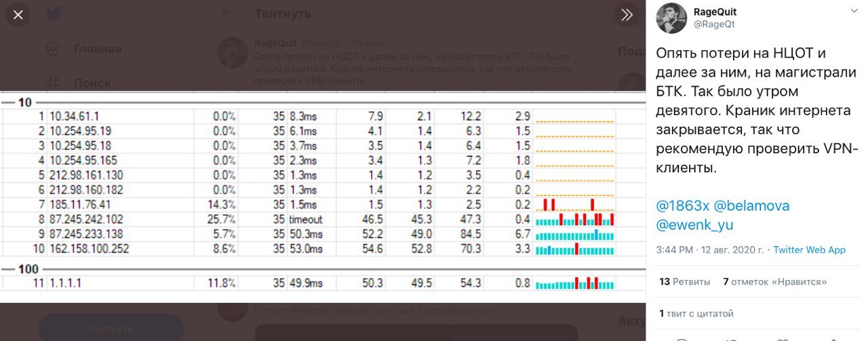Click the 49.9ms latency cell
The height and width of the screenshot is (341, 868).
pyautogui.click(x=305, y=283)
